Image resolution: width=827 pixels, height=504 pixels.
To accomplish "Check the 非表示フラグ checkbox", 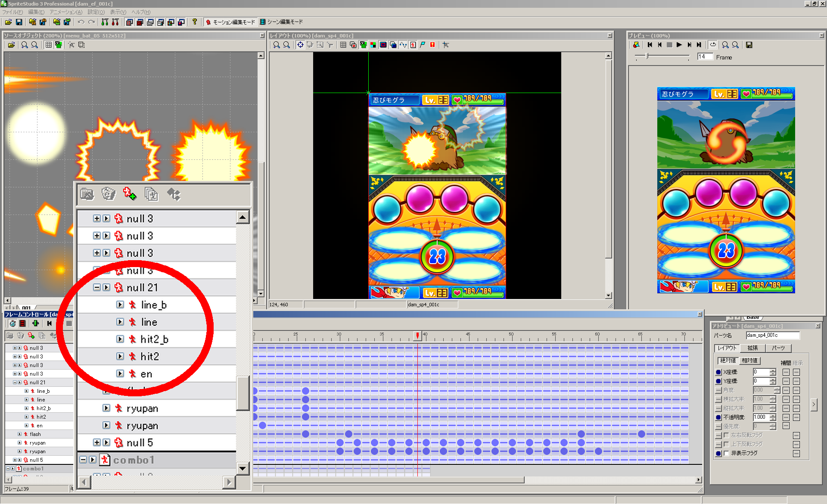I will click(x=727, y=454).
